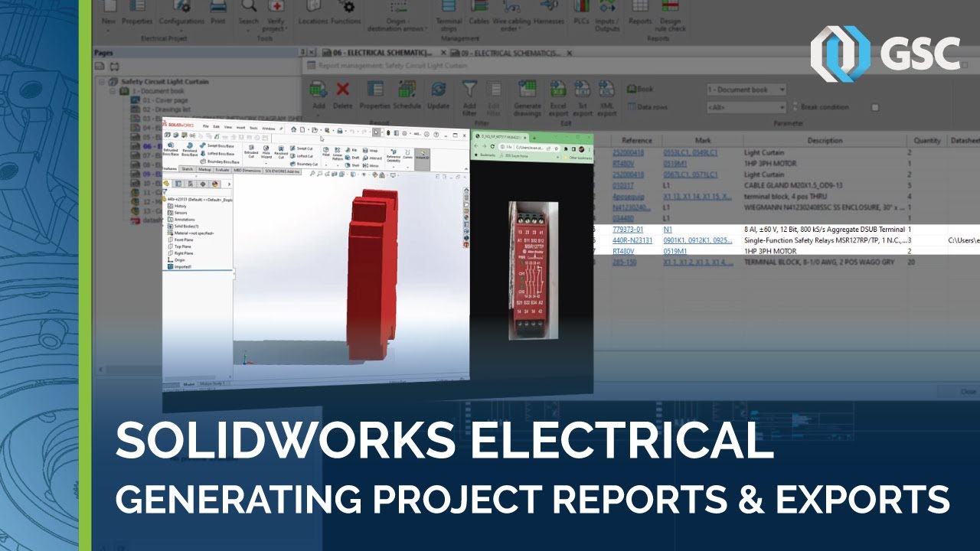
Task: Open the 252000418 reference link
Action: coord(628,152)
